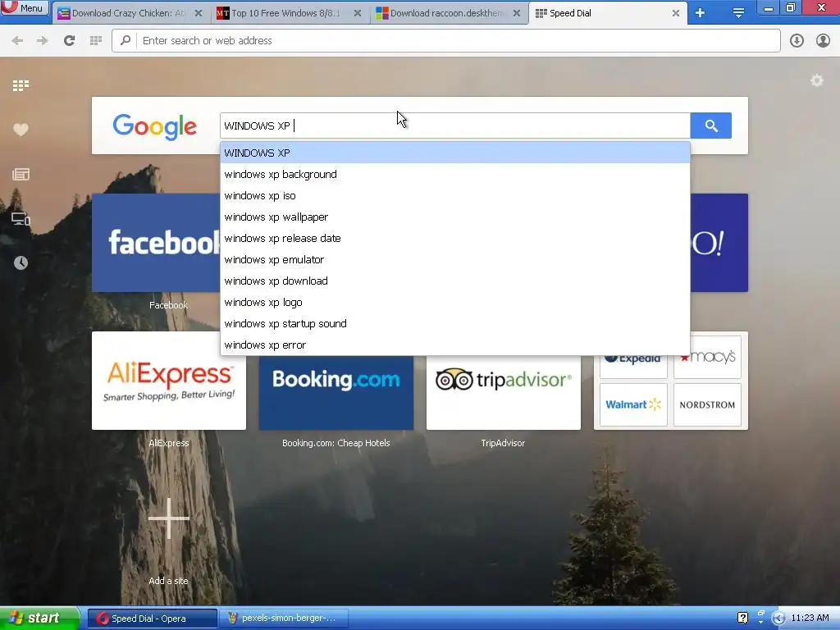The height and width of the screenshot is (630, 840).
Task: Click the Google logo
Action: pos(155,127)
